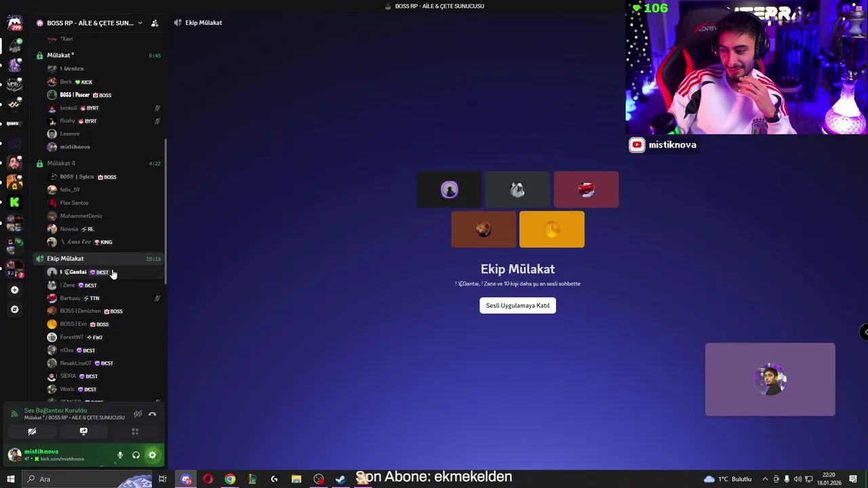Join the Mülakat ³ voice channel
The height and width of the screenshot is (488, 868).
pos(98,56)
